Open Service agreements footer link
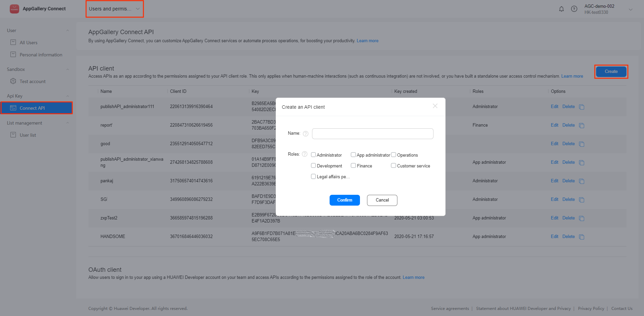This screenshot has width=644, height=316. 450,309
